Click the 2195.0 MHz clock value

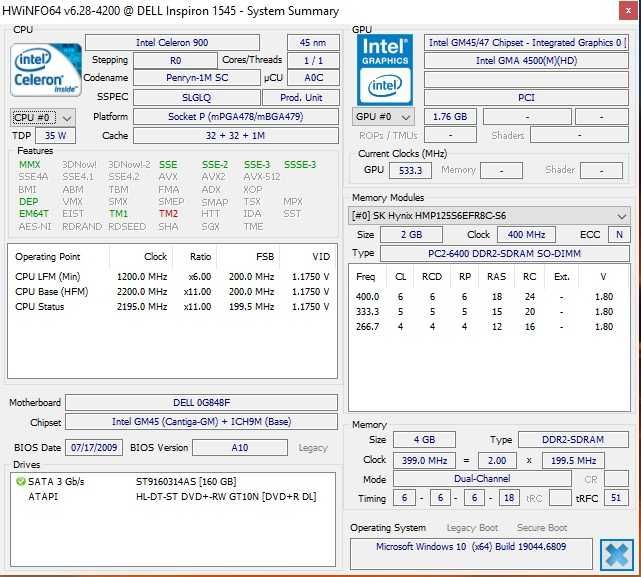point(142,307)
